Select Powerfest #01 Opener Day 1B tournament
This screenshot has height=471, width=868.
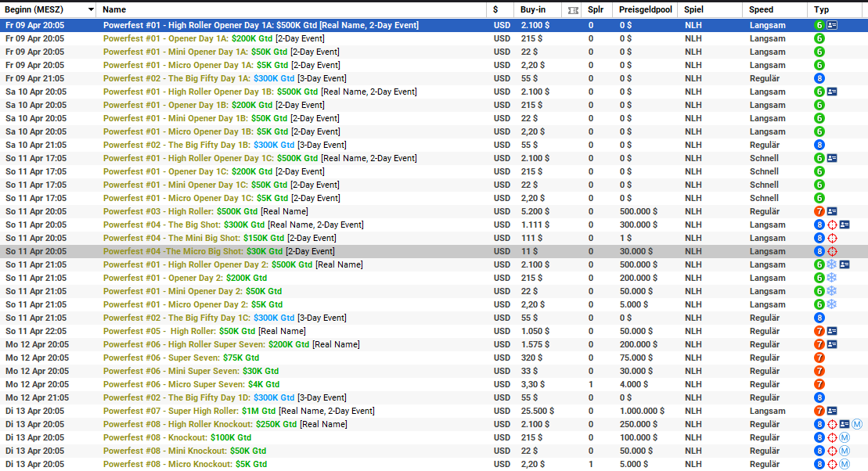point(434,105)
